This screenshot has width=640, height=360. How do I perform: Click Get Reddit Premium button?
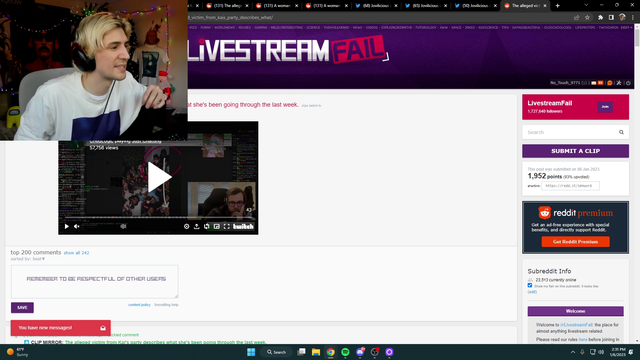coord(576,242)
